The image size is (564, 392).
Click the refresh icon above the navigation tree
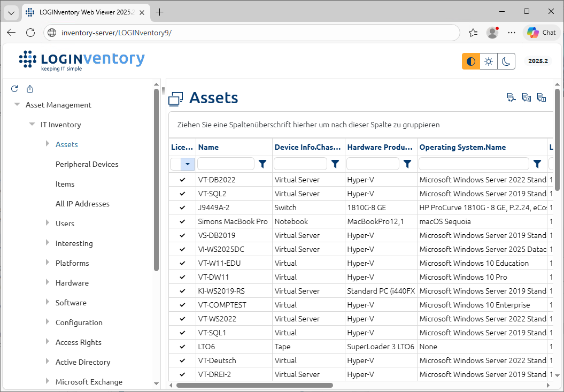[x=14, y=89]
